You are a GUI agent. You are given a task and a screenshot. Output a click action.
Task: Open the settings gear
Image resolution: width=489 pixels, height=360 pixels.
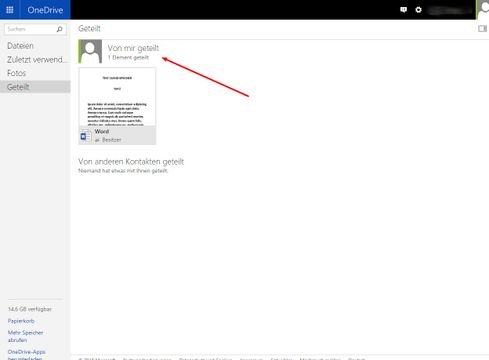pyautogui.click(x=418, y=10)
